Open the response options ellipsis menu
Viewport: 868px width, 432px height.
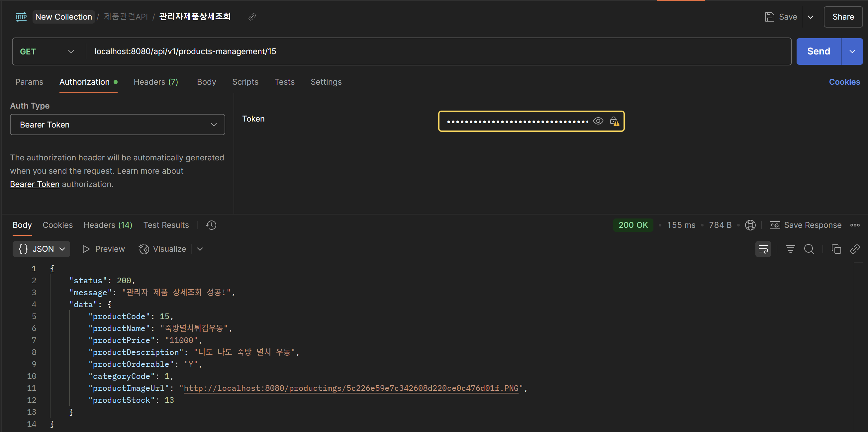855,225
